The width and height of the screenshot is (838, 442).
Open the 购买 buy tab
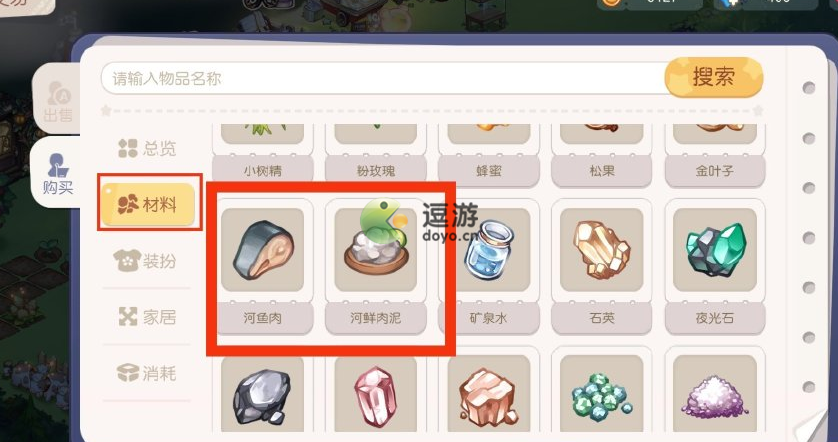58,172
